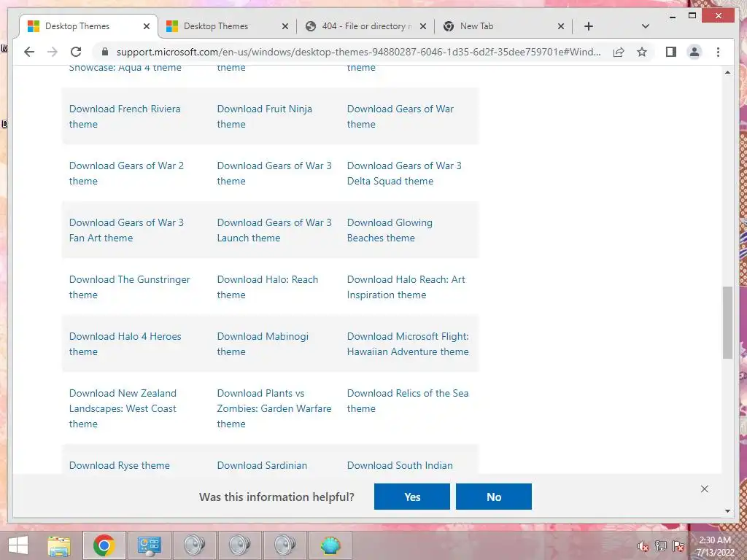
Task: Answer Yes to helpful feedback
Action: tap(412, 497)
